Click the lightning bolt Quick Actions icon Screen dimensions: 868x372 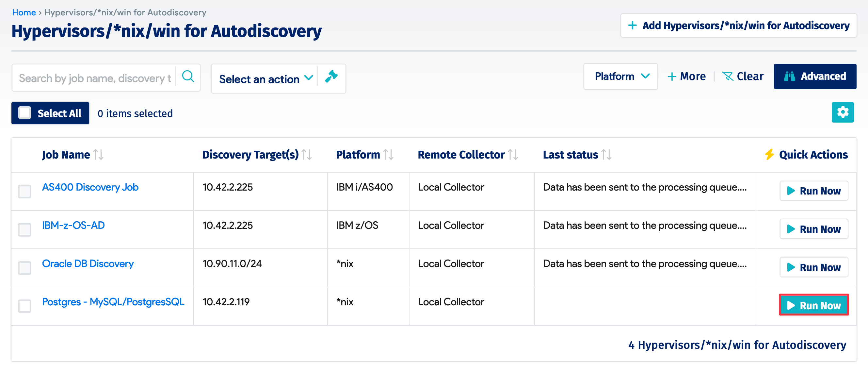(769, 155)
